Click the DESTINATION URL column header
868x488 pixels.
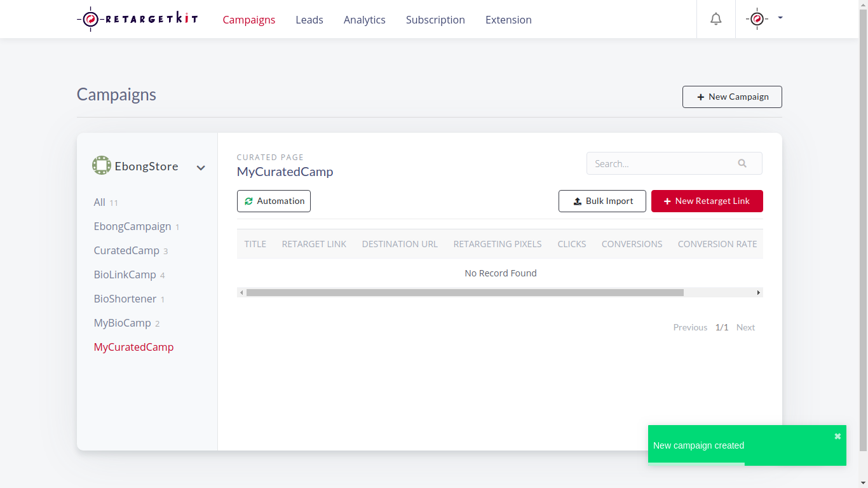400,244
